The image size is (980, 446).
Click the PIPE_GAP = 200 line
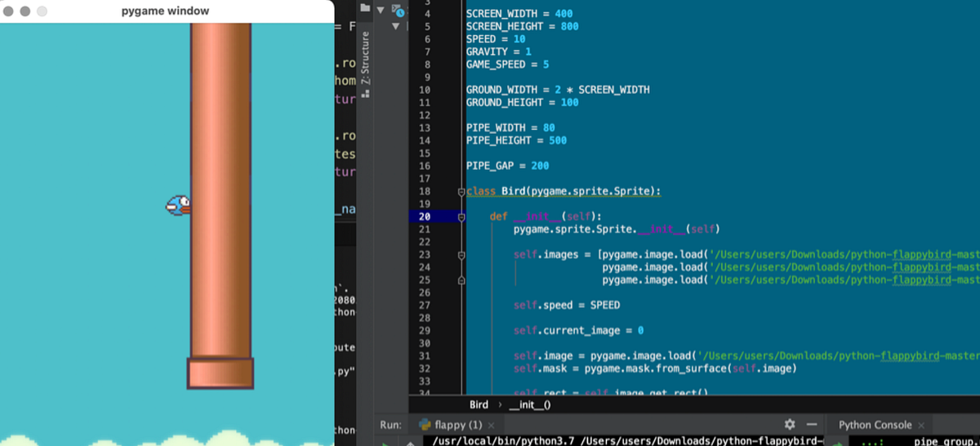tap(507, 166)
